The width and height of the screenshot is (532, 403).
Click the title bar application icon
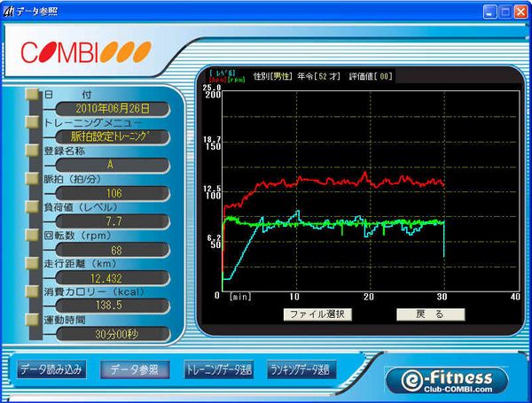9,12
